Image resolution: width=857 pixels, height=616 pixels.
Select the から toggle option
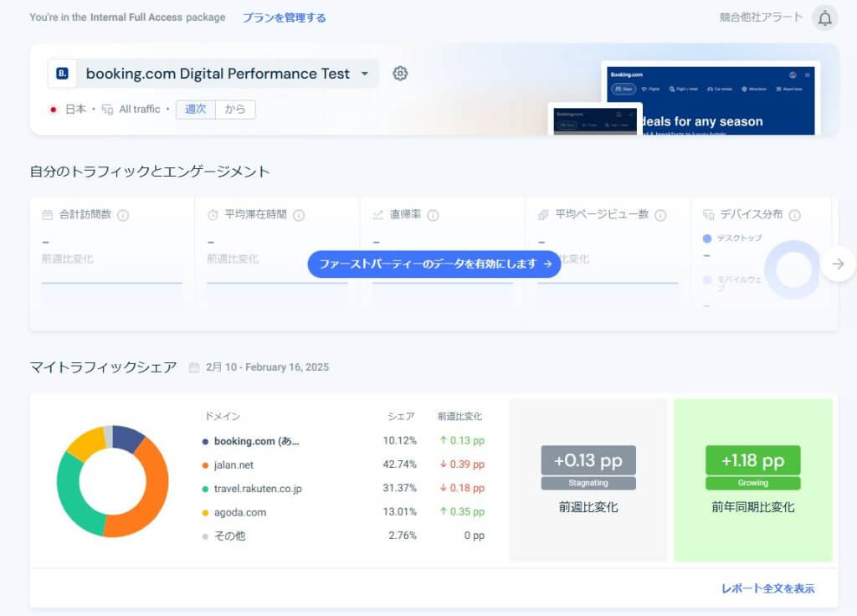click(235, 110)
